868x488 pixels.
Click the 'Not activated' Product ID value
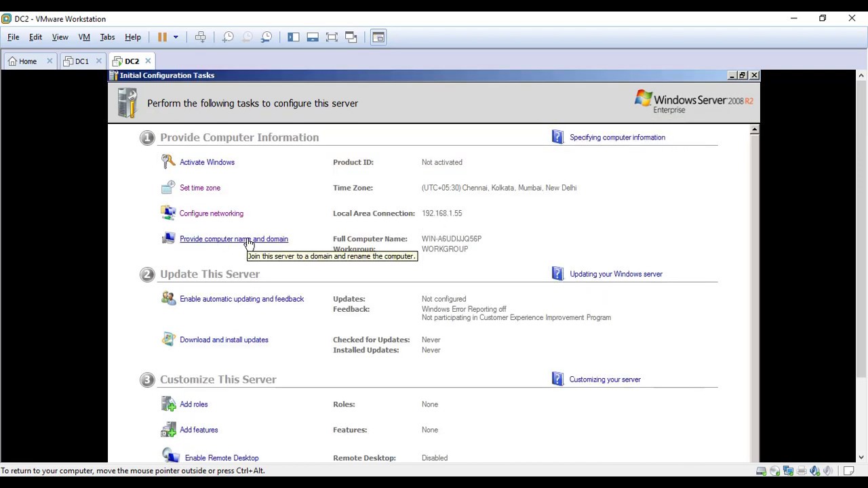pos(441,162)
